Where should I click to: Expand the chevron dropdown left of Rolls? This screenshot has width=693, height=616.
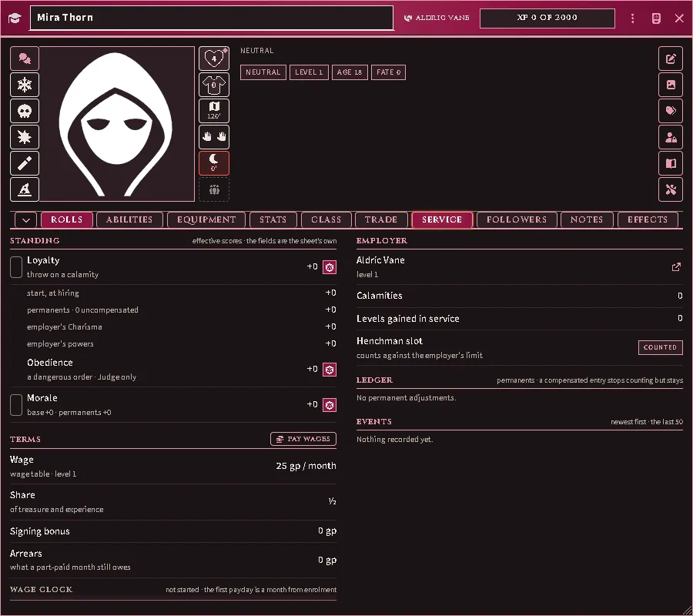(25, 219)
